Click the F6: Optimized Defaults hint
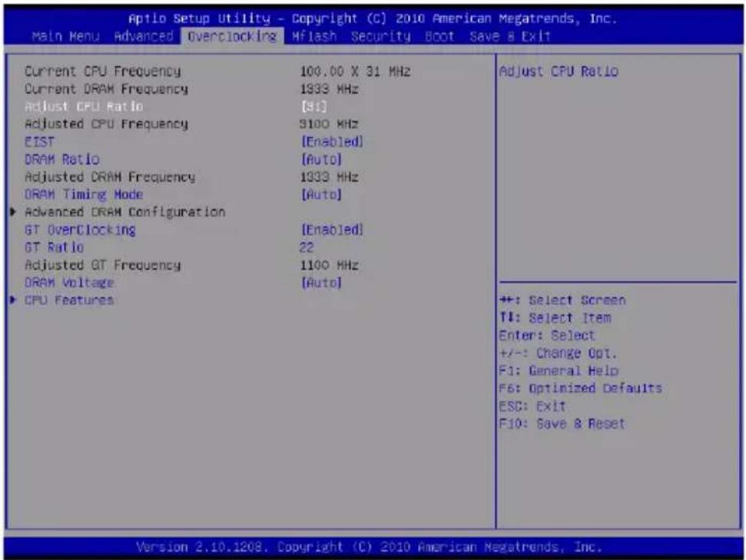 tap(580, 388)
